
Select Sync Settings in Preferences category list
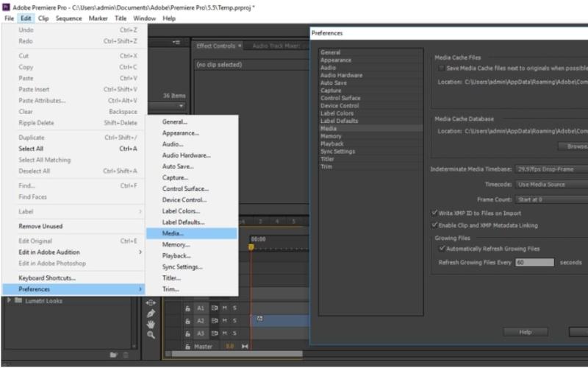(371, 152)
